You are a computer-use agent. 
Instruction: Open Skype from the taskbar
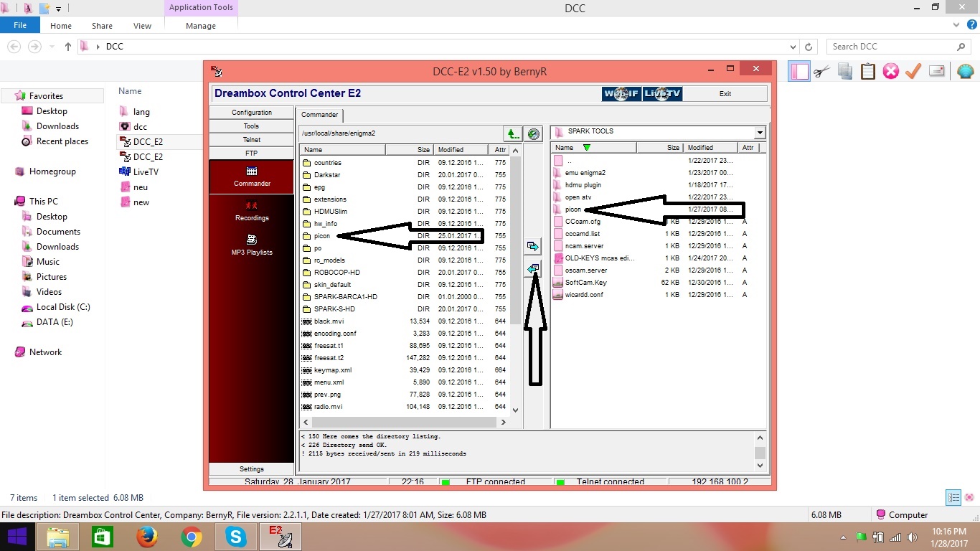click(x=236, y=537)
